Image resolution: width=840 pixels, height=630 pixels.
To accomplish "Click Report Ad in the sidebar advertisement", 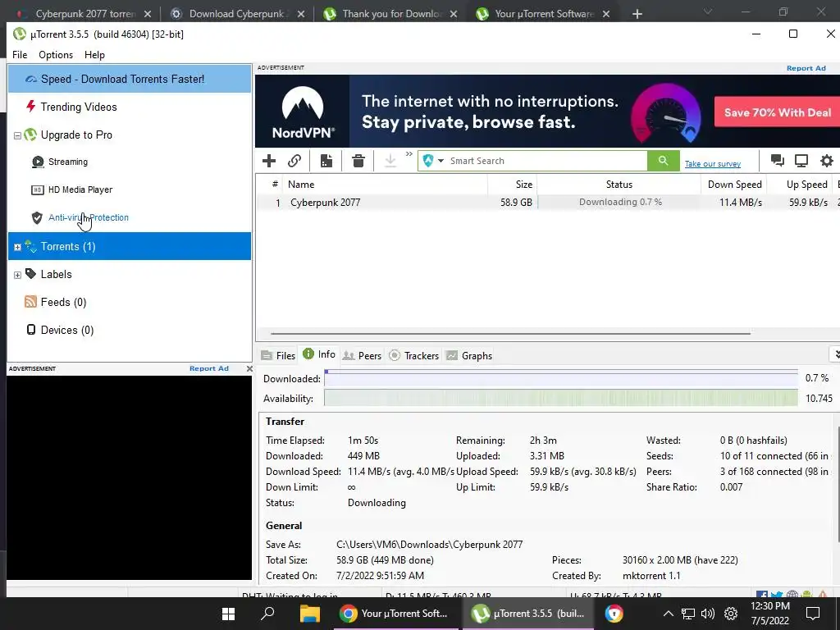I will (209, 368).
